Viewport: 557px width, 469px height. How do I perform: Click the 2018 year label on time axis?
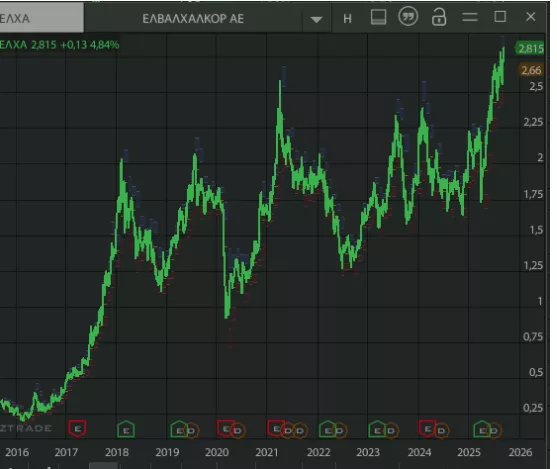click(117, 452)
